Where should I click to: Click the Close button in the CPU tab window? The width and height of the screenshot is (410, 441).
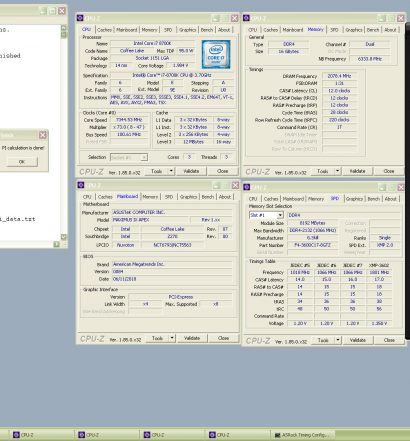click(x=223, y=171)
